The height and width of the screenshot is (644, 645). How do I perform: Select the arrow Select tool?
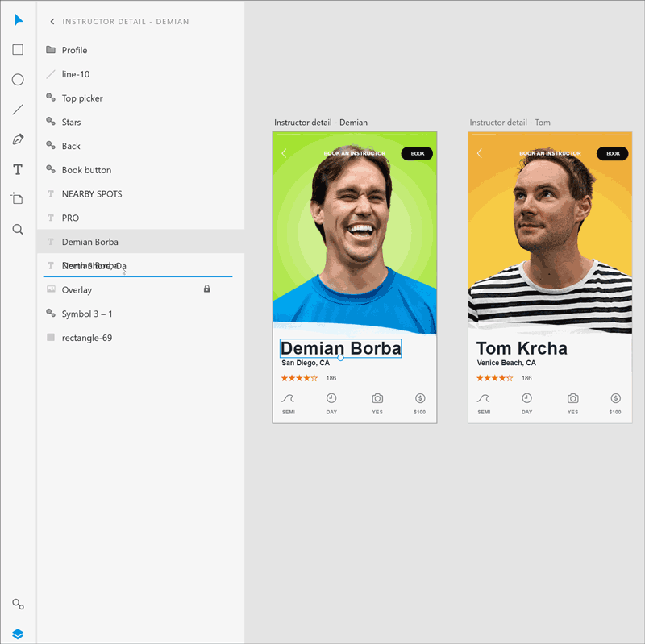point(18,20)
